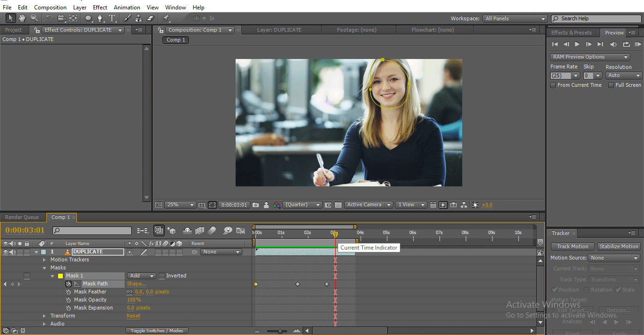Click the Track Motion button

point(572,247)
